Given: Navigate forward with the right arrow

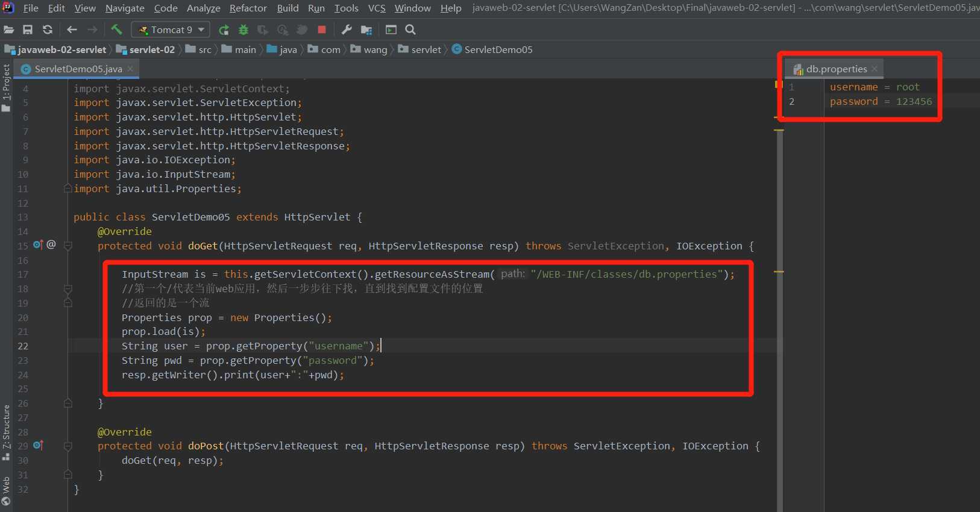Looking at the screenshot, I should pos(92,30).
